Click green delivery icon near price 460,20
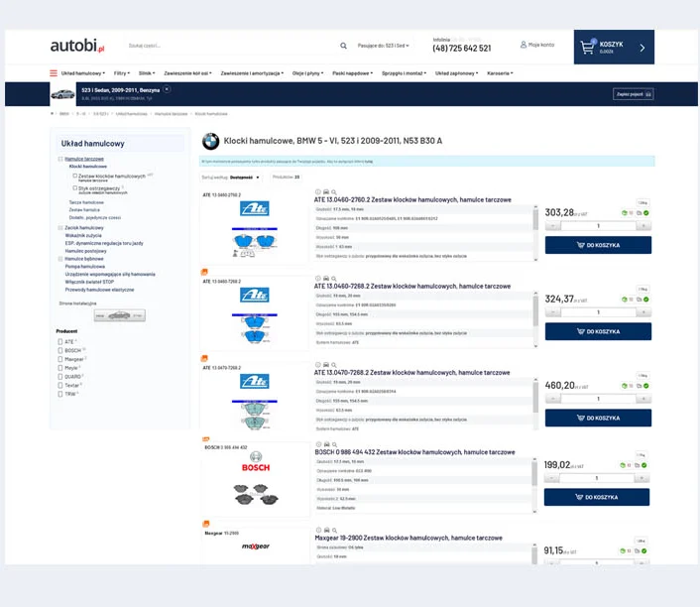 tap(624, 386)
